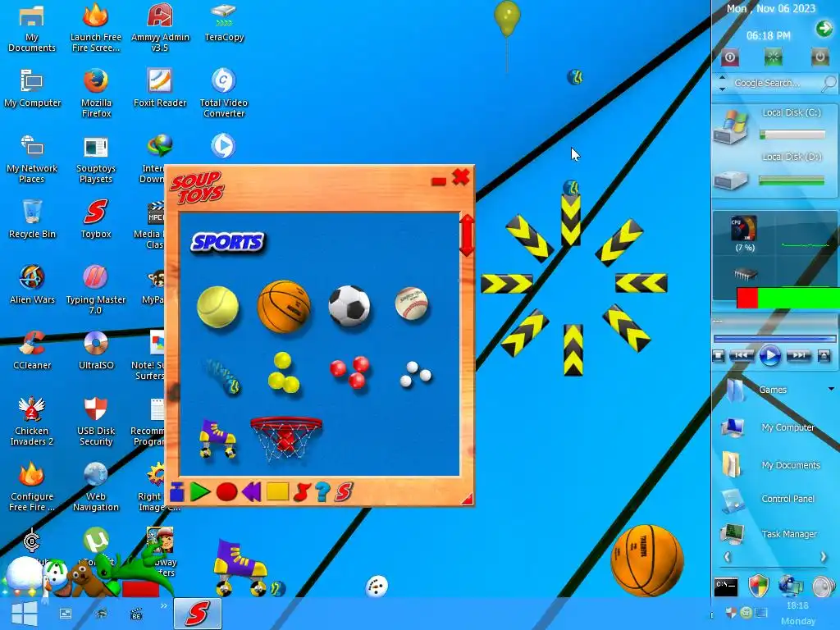Open Control Panel from the sidebar

click(787, 499)
